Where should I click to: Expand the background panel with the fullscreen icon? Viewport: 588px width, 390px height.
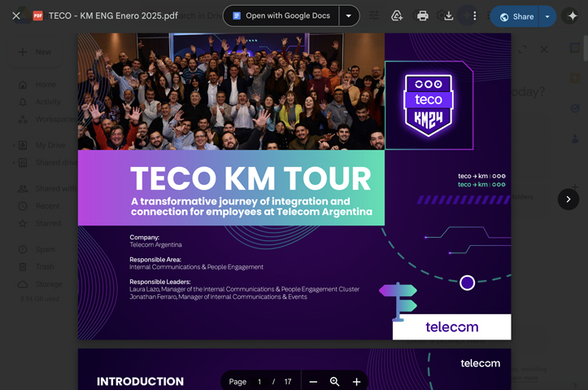pyautogui.click(x=522, y=49)
